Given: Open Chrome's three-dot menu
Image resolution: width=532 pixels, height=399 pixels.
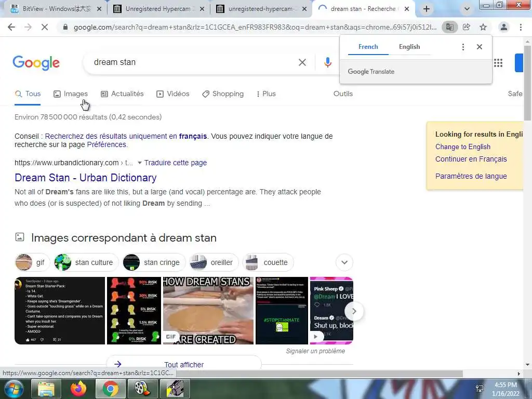Looking at the screenshot, I should click(x=521, y=27).
